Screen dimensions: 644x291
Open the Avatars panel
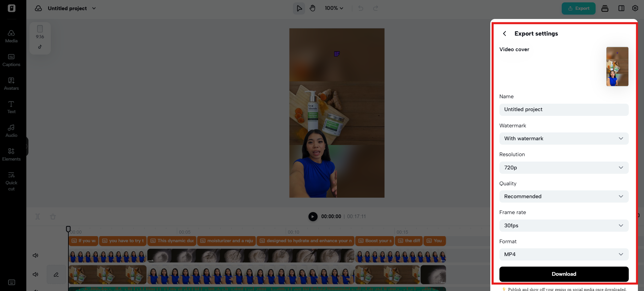pyautogui.click(x=11, y=84)
